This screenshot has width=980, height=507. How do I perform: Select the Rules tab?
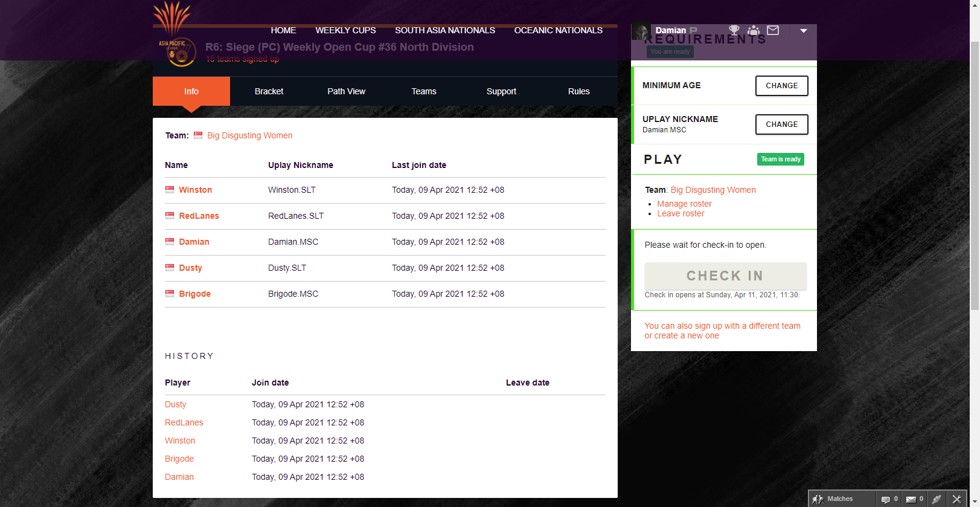578,91
